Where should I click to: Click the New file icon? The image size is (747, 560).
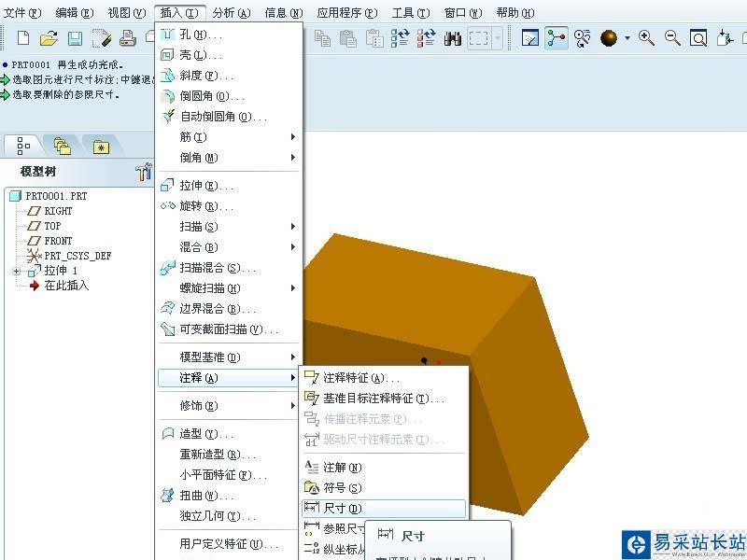coord(22,37)
